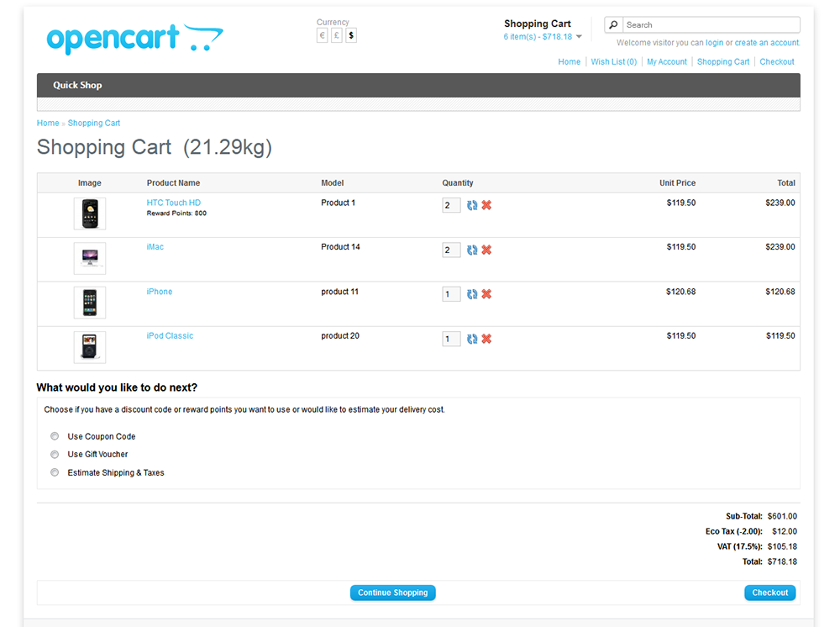Image resolution: width=840 pixels, height=627 pixels.
Task: Open iPhone product link
Action: point(159,292)
